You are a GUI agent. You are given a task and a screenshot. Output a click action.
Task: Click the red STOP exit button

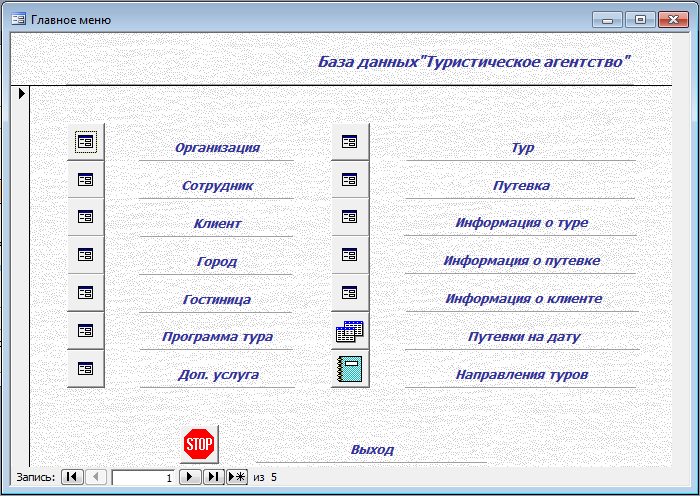pos(199,444)
